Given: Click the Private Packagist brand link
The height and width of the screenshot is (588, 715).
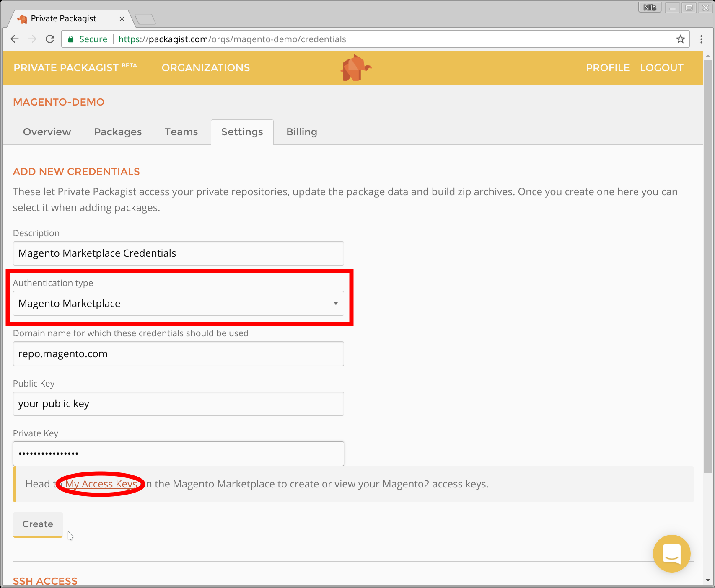Looking at the screenshot, I should pyautogui.click(x=75, y=67).
